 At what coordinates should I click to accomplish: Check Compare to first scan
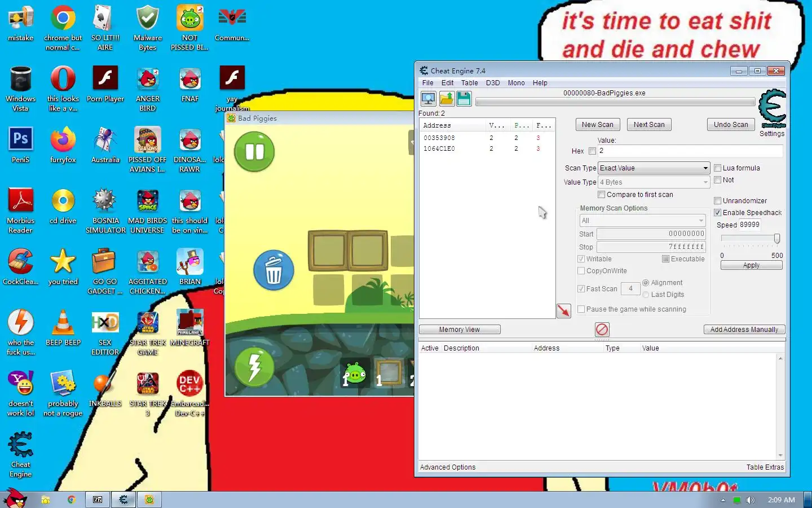pos(602,195)
